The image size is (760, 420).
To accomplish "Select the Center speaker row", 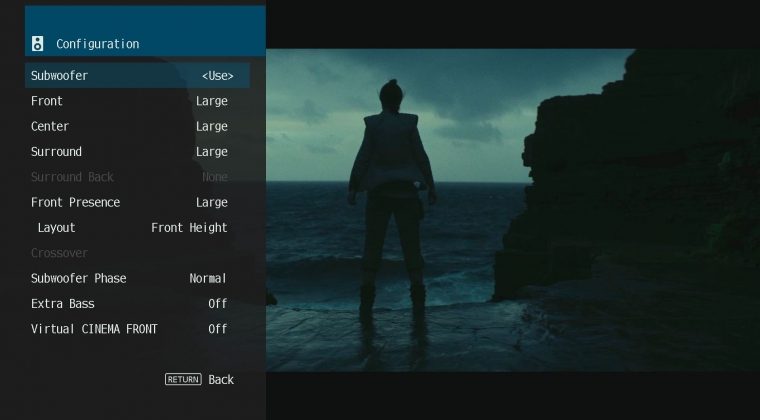I will [x=50, y=127].
